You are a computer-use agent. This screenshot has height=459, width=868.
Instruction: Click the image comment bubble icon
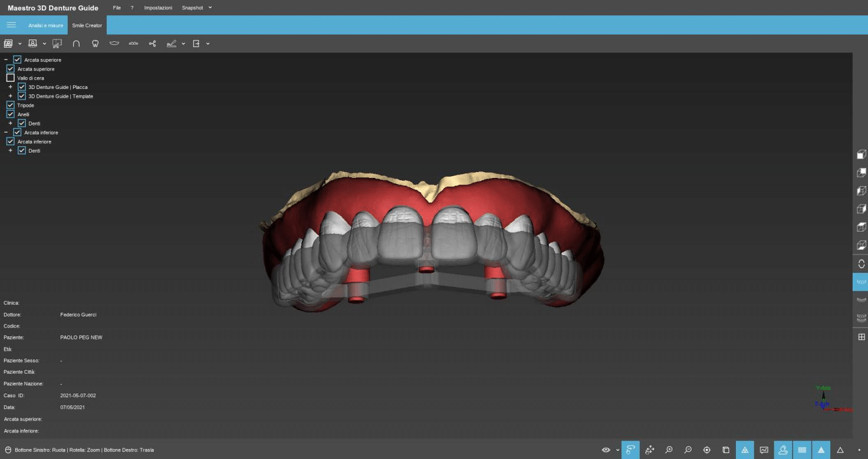764,450
